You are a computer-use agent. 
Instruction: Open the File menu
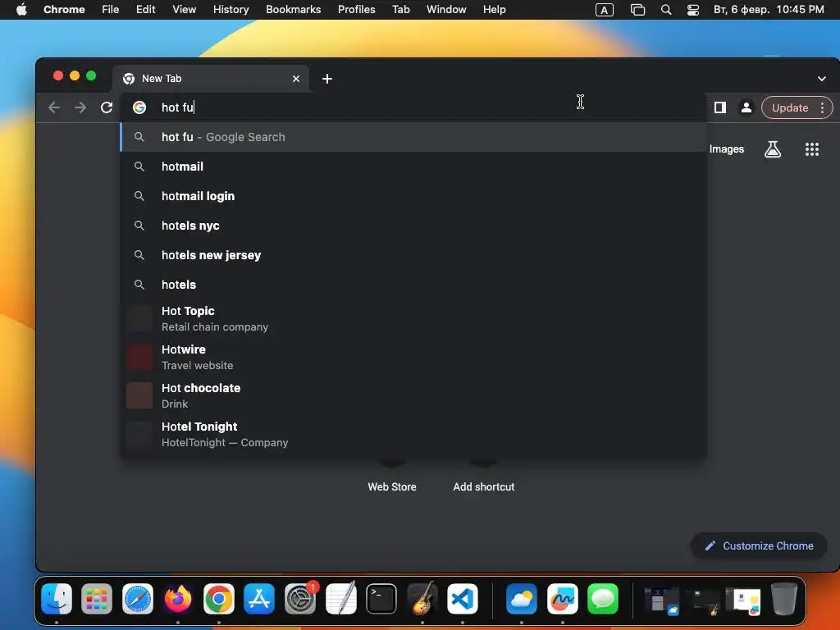(111, 10)
